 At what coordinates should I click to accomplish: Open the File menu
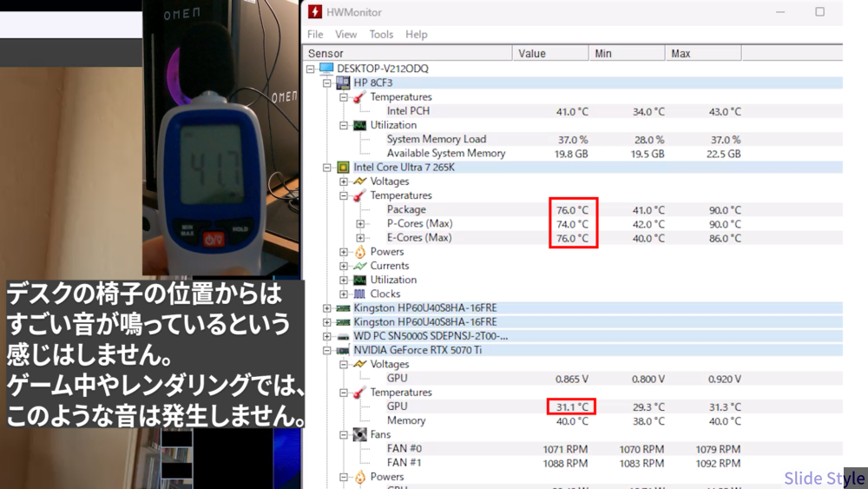[x=315, y=35]
